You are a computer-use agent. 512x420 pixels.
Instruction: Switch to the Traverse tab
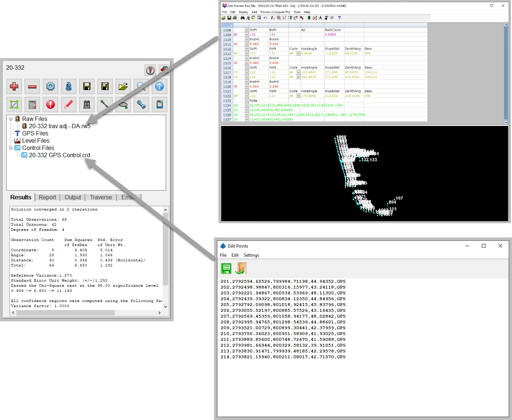pos(101,197)
